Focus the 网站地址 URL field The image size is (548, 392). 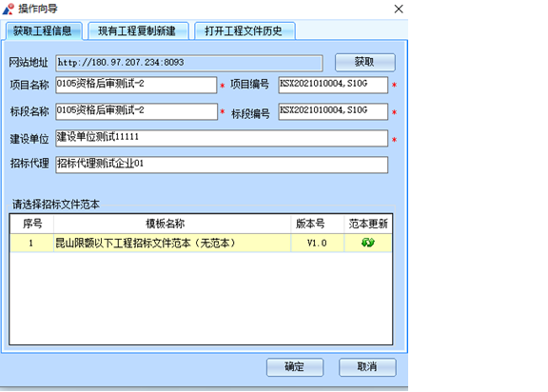pyautogui.click(x=188, y=63)
